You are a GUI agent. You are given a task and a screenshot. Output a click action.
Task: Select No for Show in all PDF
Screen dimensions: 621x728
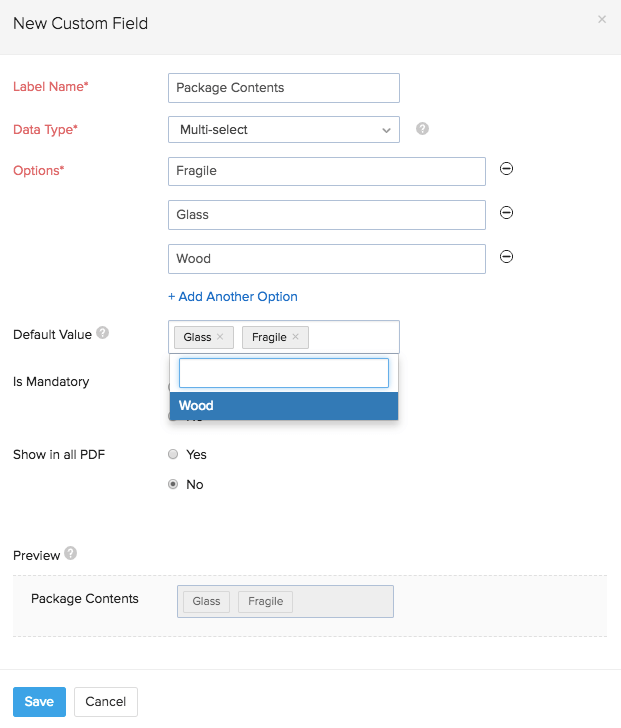click(173, 484)
